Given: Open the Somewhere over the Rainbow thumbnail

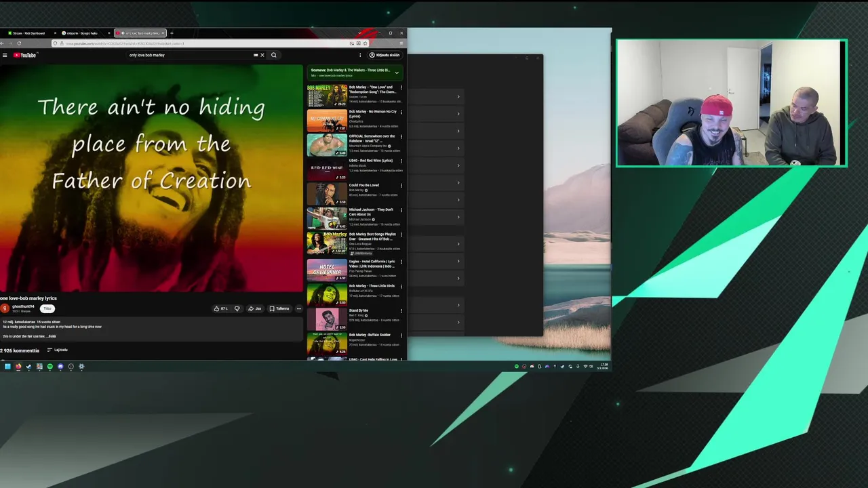Looking at the screenshot, I should pyautogui.click(x=327, y=145).
